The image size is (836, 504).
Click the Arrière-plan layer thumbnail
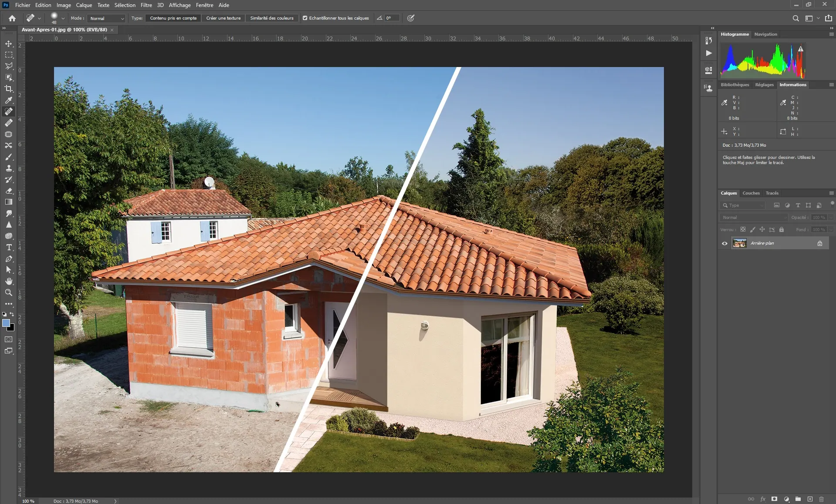739,243
